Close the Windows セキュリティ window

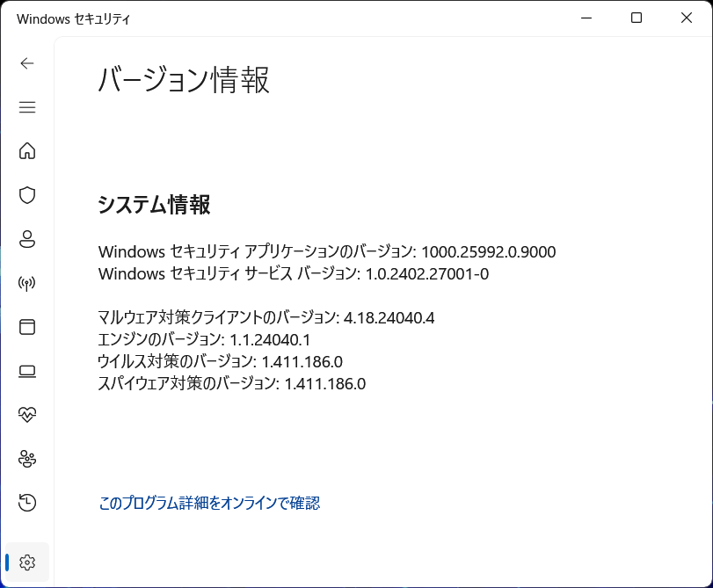point(687,18)
